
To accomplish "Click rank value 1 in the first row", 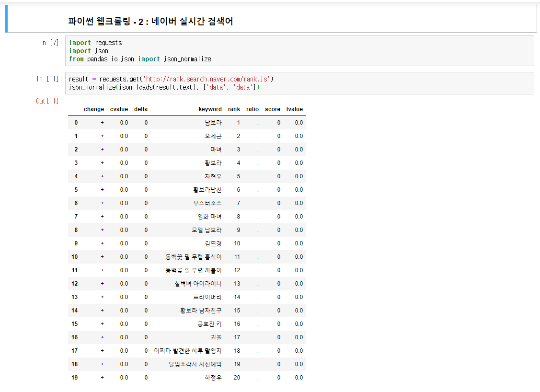I will click(x=238, y=123).
